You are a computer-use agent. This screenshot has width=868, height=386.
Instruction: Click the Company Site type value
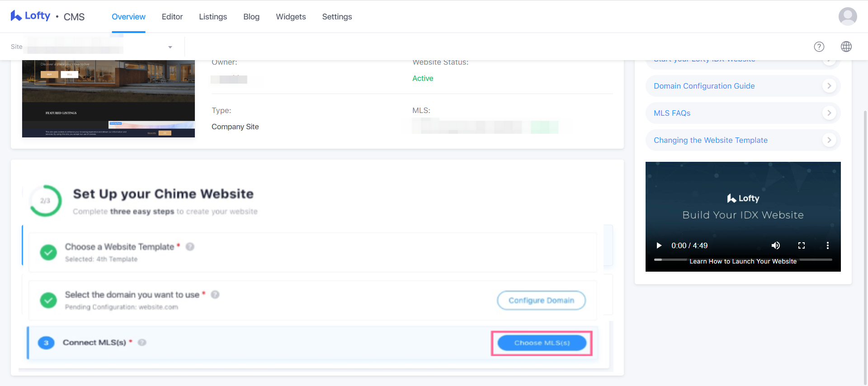coord(235,127)
